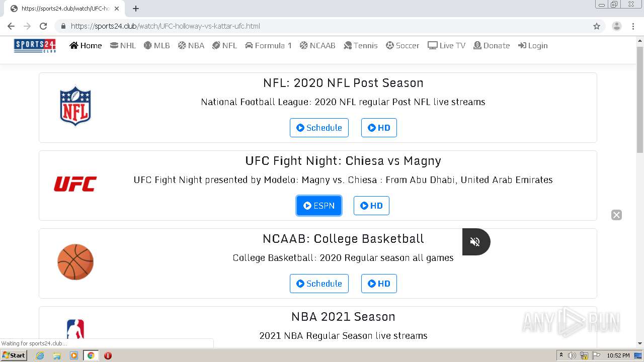Open the Live TV page
This screenshot has width=644, height=362.
click(x=446, y=45)
